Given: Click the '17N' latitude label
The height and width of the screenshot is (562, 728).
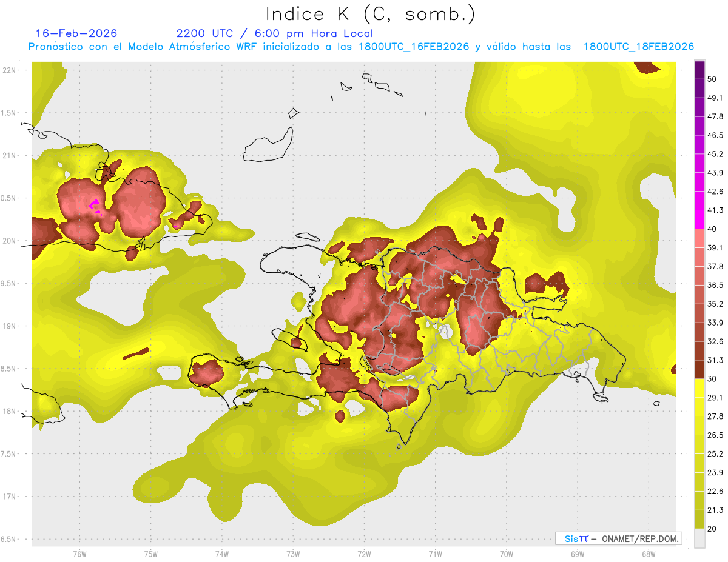Looking at the screenshot, I should pyautogui.click(x=10, y=497).
